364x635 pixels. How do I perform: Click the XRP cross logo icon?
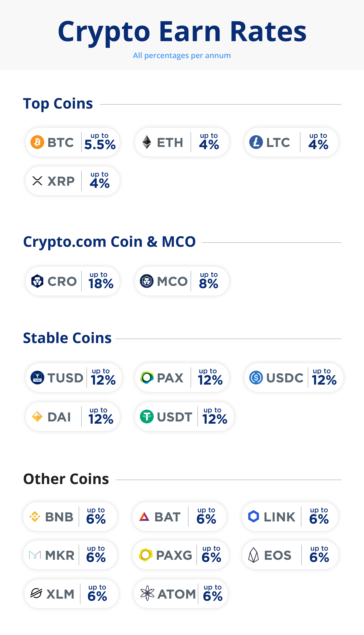click(37, 181)
